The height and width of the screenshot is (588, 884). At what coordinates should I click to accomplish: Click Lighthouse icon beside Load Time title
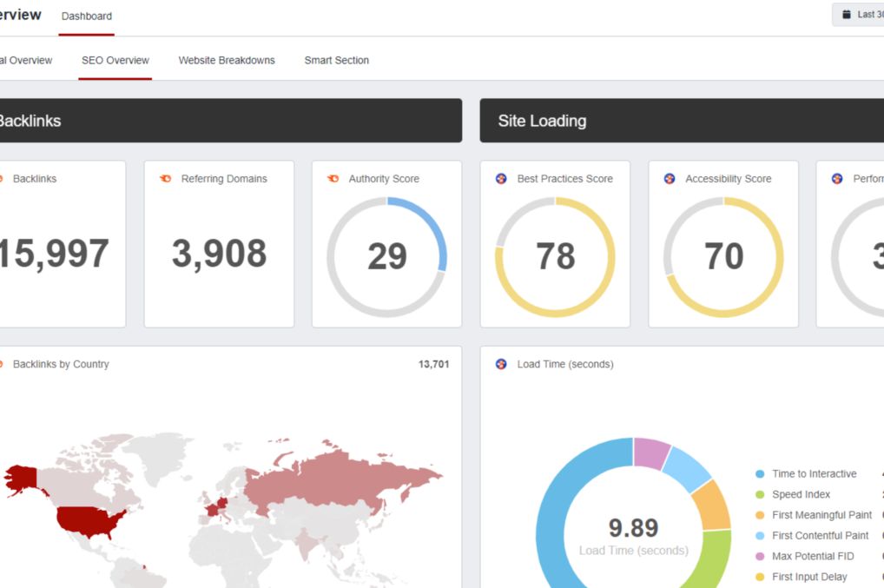tap(501, 364)
